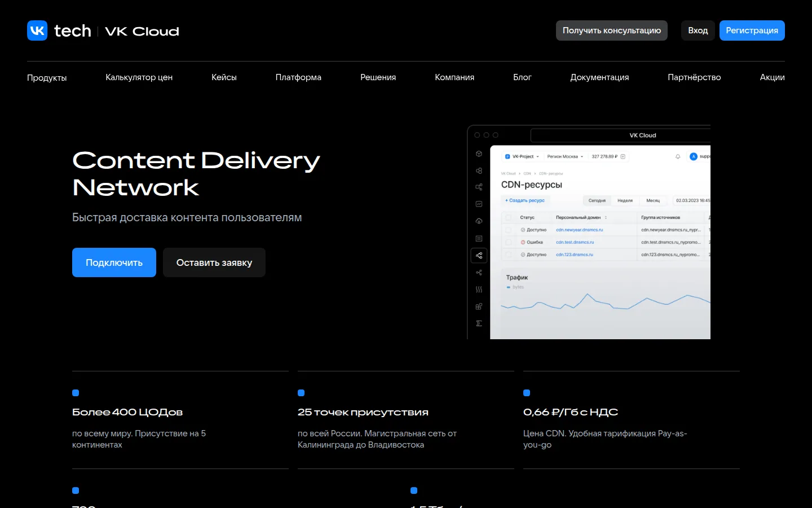This screenshot has width=812, height=508.
Task: Open the Компания menu item
Action: pos(454,77)
